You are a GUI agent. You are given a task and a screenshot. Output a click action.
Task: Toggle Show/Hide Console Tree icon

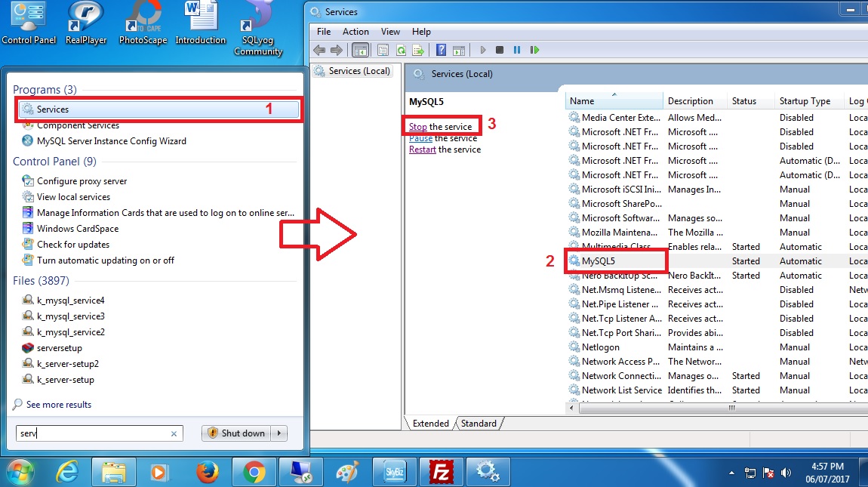(361, 50)
